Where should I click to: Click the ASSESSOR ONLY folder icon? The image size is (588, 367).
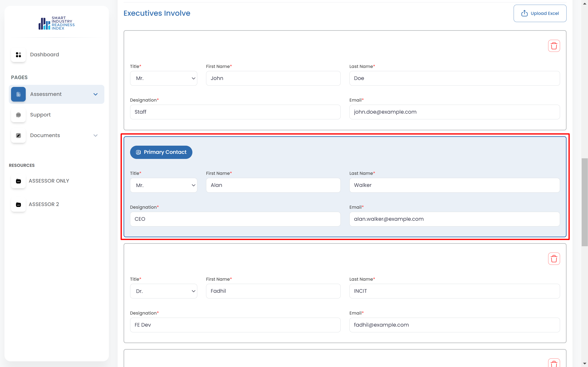pyautogui.click(x=18, y=181)
